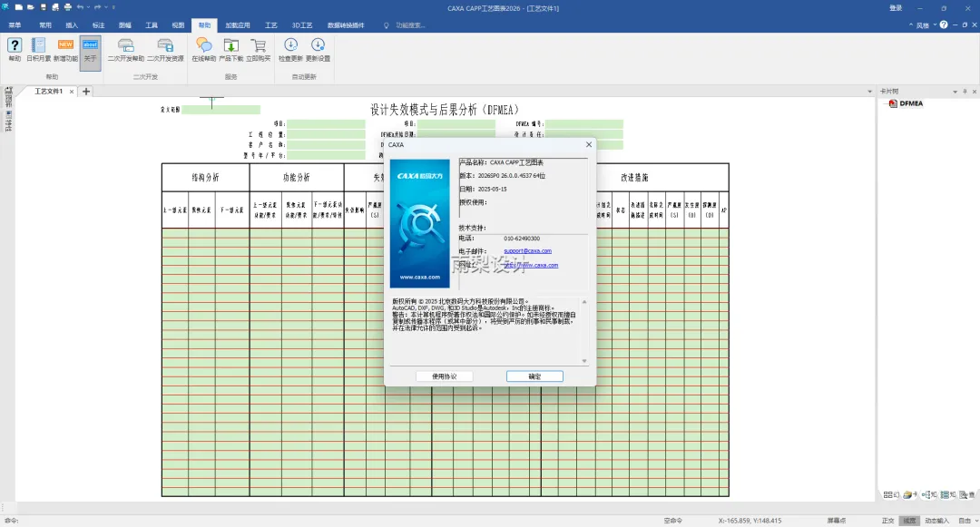Close the CAXA about dialog
Image resolution: width=980 pixels, height=527 pixels.
coord(589,144)
